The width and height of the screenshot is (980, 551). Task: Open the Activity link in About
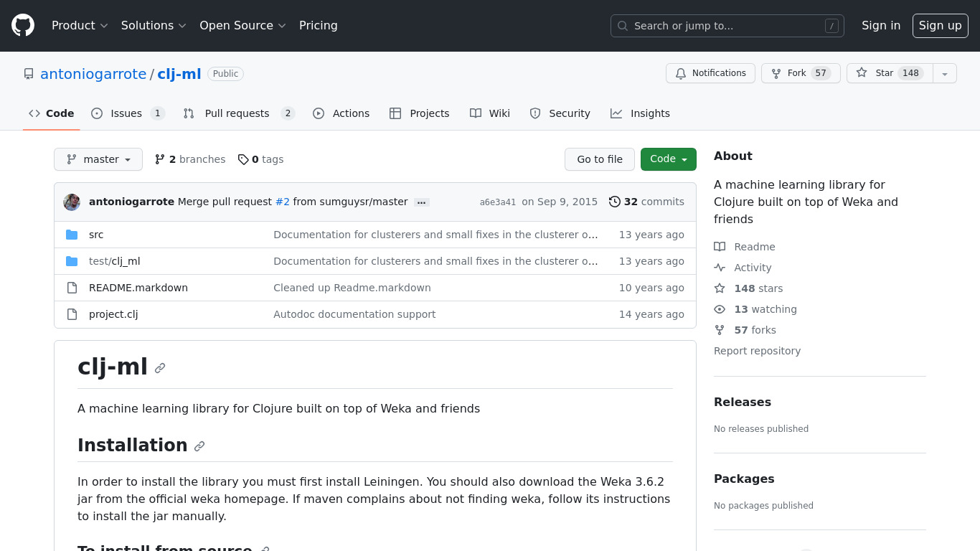[x=743, y=268]
